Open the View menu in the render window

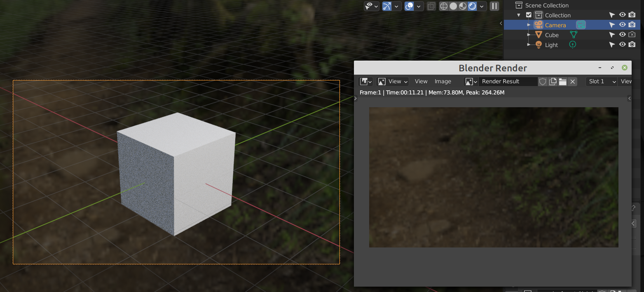coord(421,81)
